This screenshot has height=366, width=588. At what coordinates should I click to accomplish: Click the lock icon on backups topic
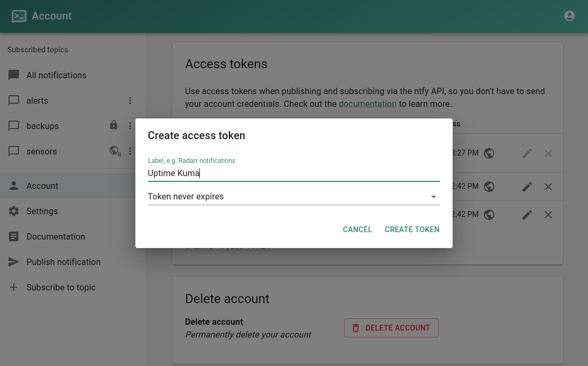113,125
